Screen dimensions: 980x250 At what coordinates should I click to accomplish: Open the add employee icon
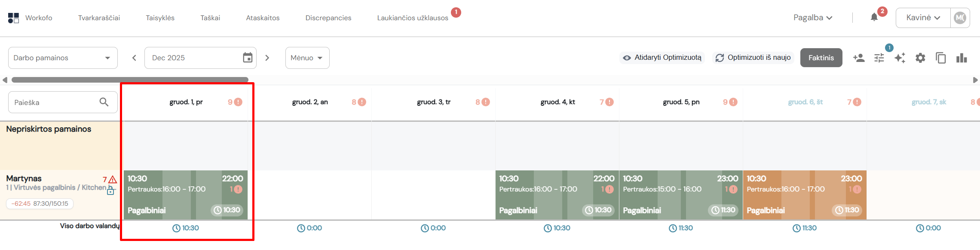click(858, 58)
